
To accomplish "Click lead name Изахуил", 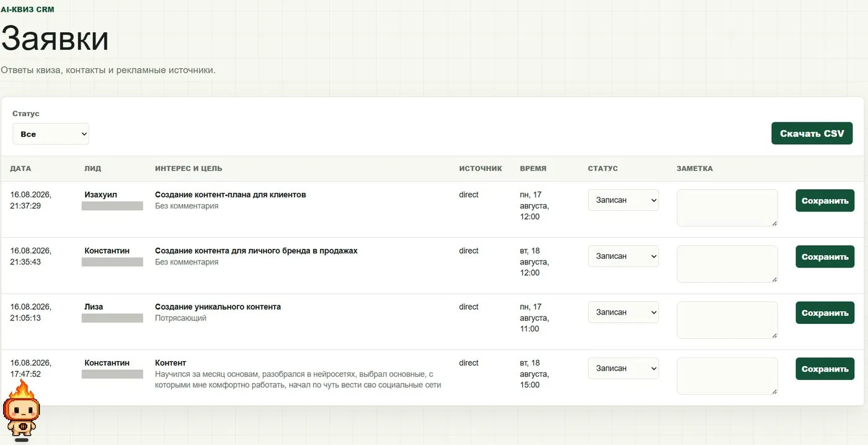I will coord(100,195).
